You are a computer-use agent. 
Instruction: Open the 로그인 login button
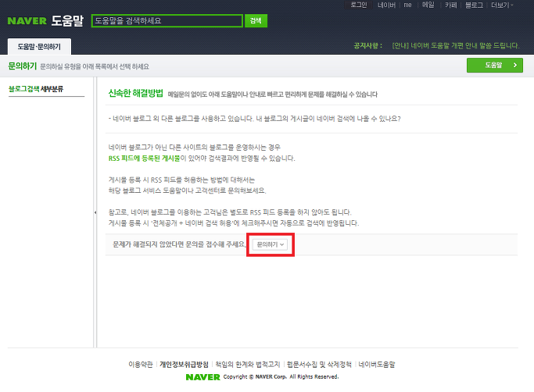[359, 5]
